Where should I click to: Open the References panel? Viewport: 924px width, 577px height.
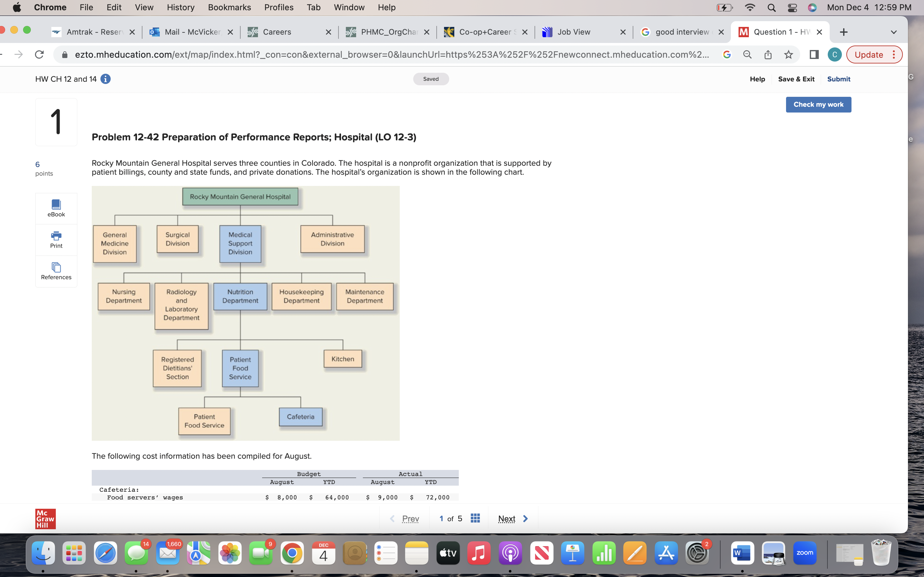point(56,271)
